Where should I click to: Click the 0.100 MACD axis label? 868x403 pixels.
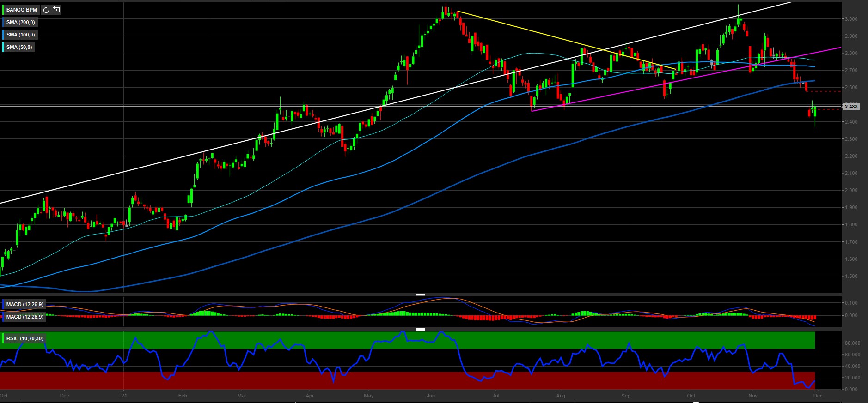pyautogui.click(x=851, y=303)
